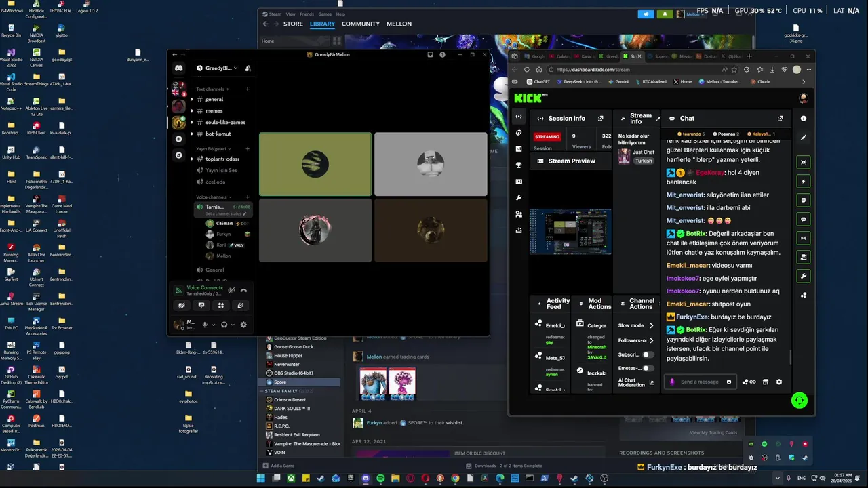The image size is (868, 488).
Task: Click Kick right sidebar lightning bolt icon
Action: click(804, 181)
